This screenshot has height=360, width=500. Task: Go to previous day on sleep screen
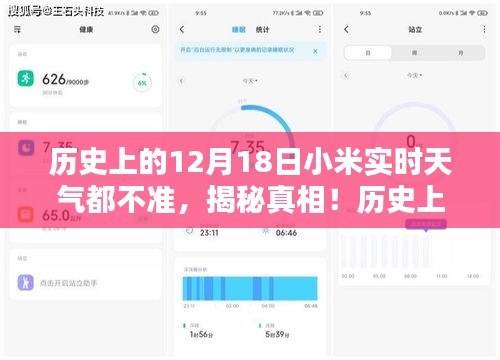pos(182,81)
